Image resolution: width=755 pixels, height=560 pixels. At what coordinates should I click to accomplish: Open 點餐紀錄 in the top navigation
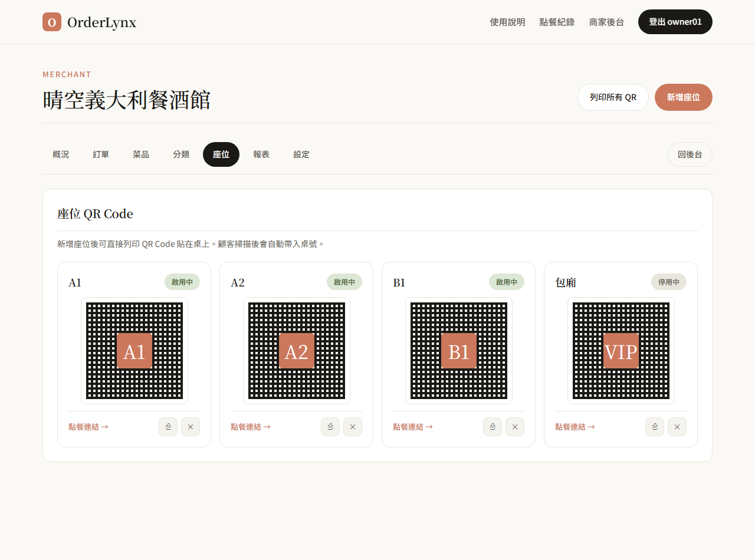point(557,22)
